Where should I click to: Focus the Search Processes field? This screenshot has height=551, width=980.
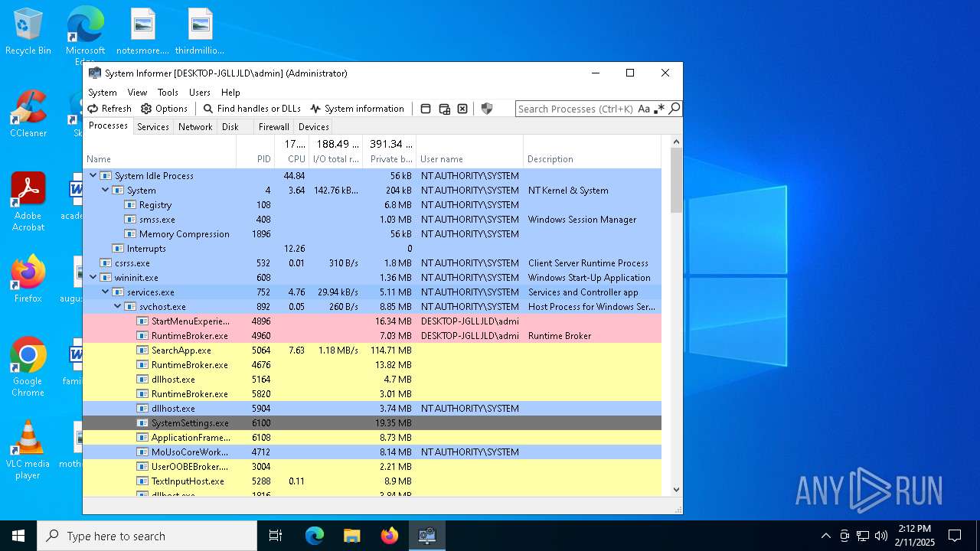576,109
